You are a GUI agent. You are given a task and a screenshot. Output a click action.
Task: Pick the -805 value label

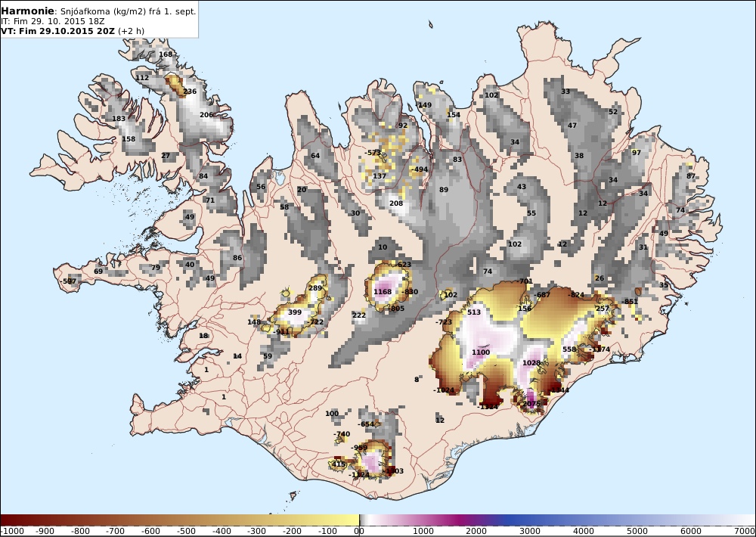tap(396, 309)
